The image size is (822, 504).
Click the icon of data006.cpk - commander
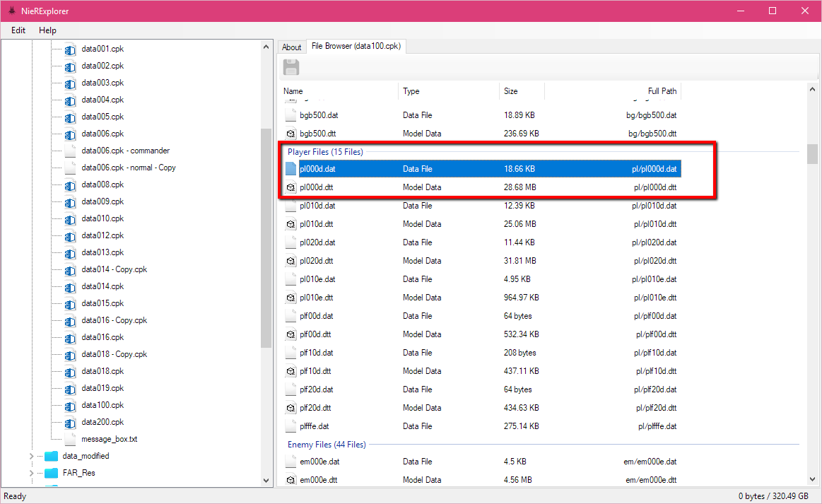click(70, 151)
